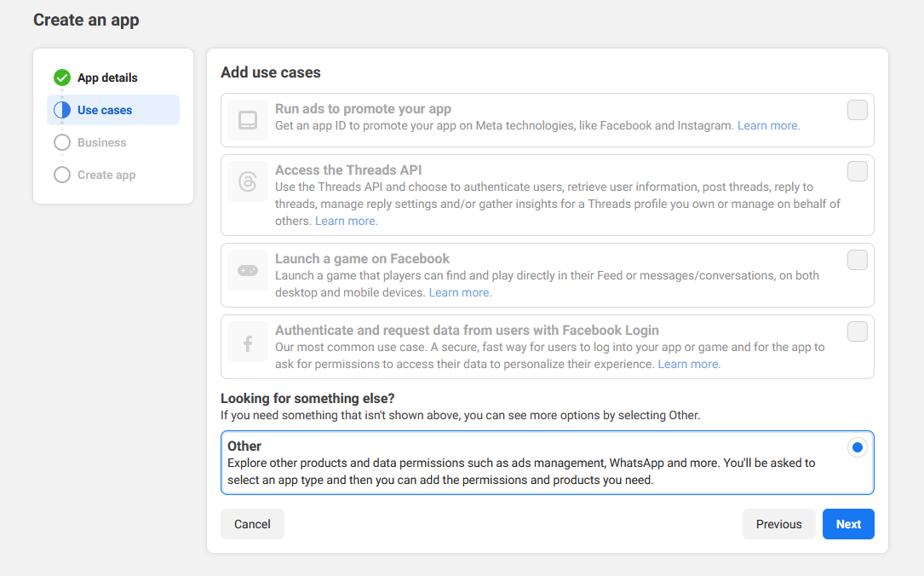Click the empty circle icon beside Business

coord(62,142)
